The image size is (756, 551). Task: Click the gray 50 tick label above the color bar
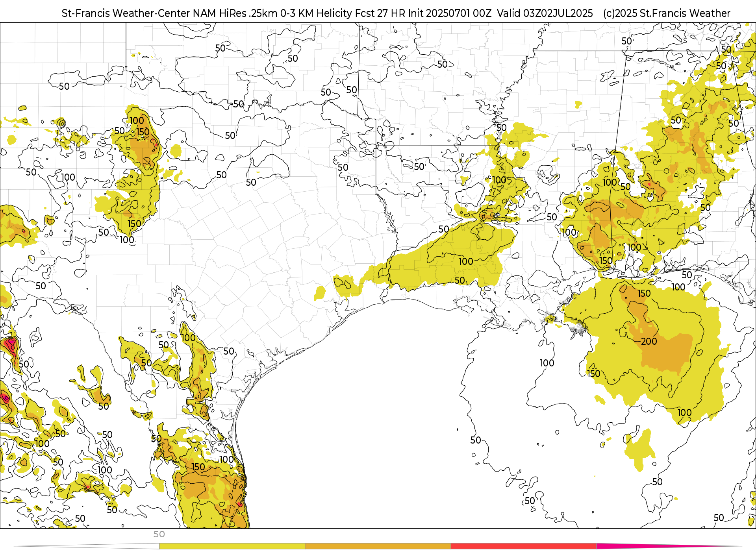tap(159, 534)
